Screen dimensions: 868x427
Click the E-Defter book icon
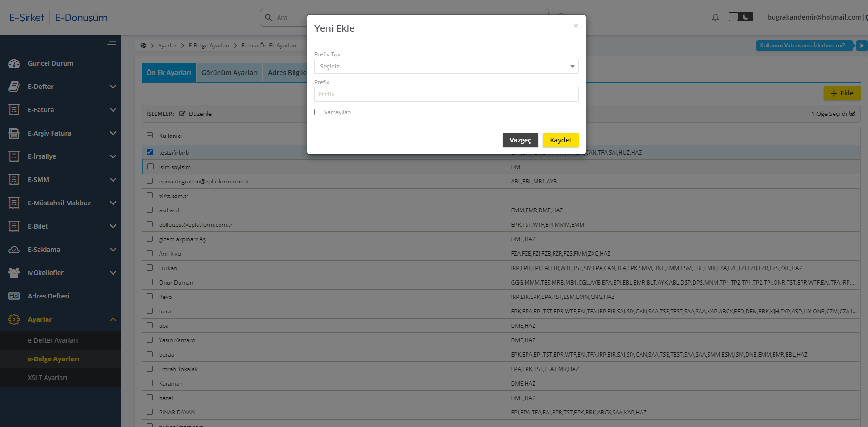[14, 87]
